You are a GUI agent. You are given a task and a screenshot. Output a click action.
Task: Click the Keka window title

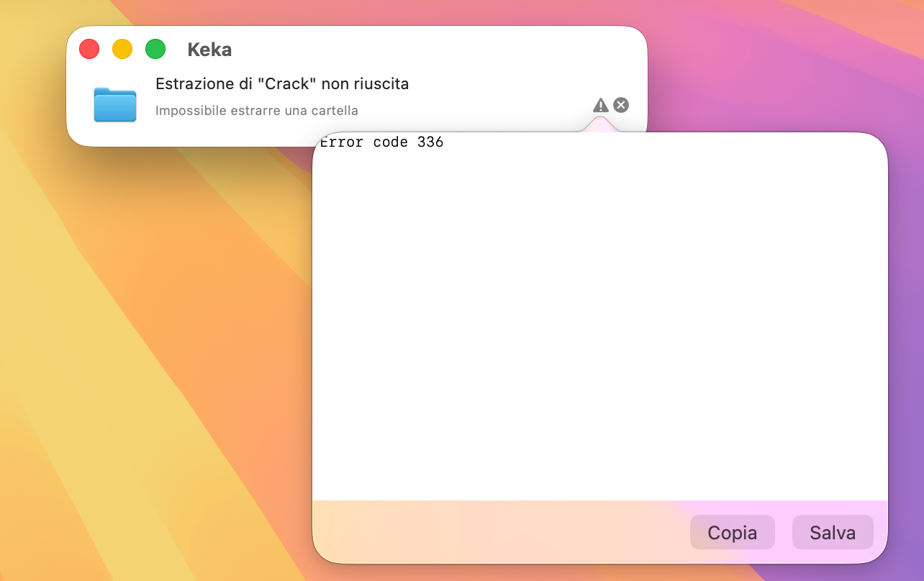click(209, 50)
